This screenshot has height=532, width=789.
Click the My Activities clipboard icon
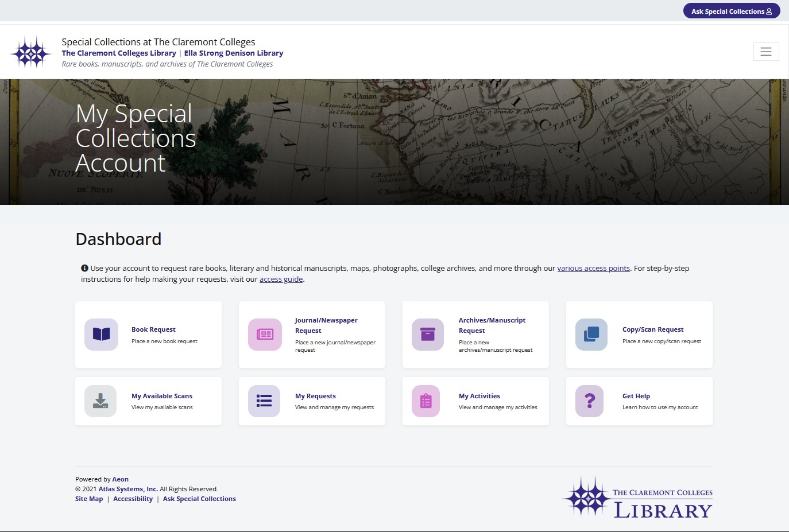click(x=427, y=401)
